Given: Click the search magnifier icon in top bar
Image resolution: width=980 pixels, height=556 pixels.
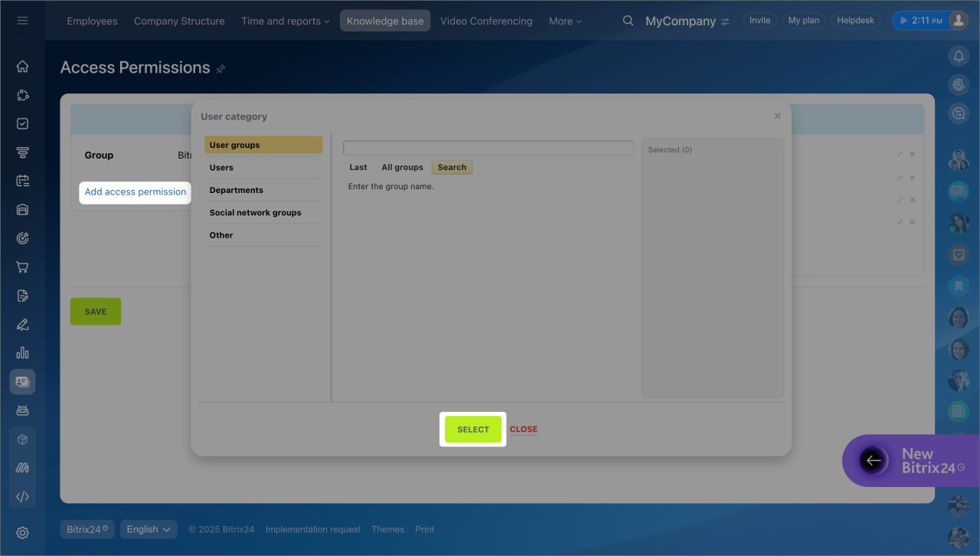Looking at the screenshot, I should 628,21.
